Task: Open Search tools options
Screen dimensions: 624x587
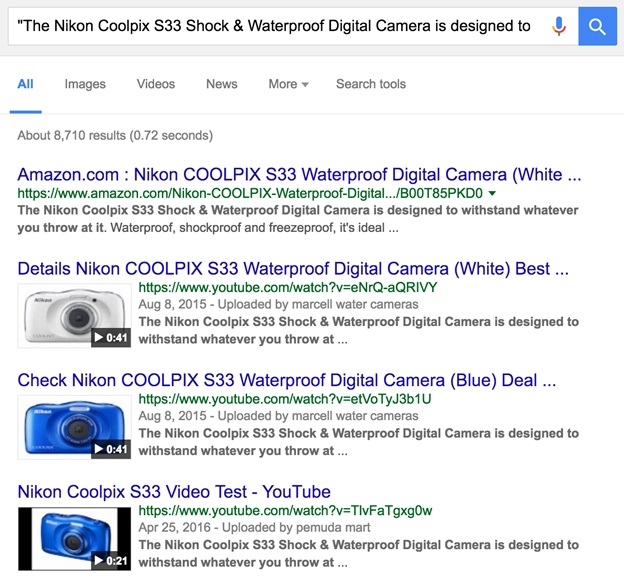Action: point(371,84)
